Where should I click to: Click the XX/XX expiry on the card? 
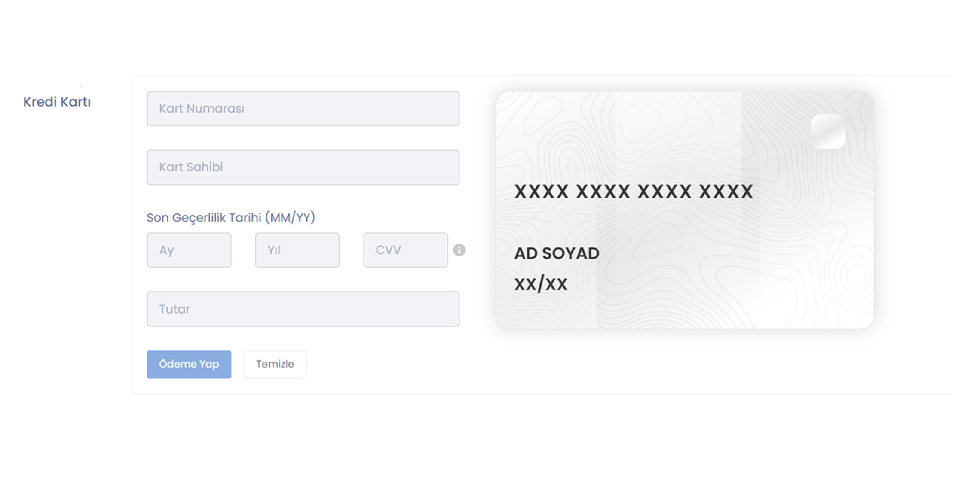[x=541, y=284]
